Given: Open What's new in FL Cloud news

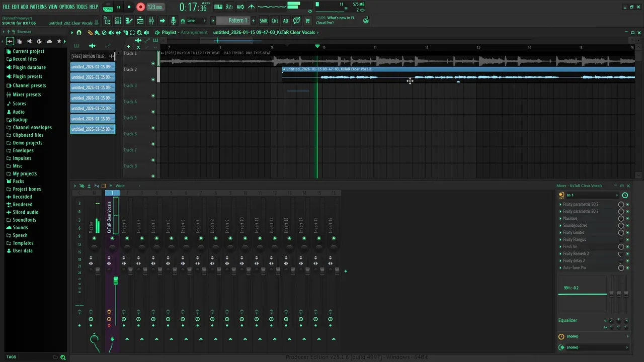Looking at the screenshot, I should click(335, 20).
